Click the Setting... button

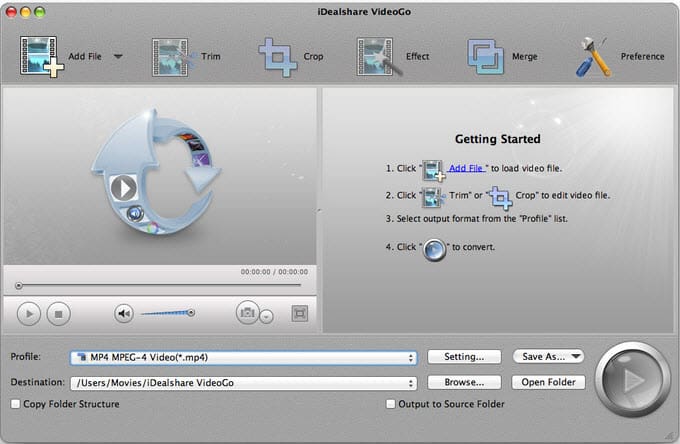[x=464, y=357]
